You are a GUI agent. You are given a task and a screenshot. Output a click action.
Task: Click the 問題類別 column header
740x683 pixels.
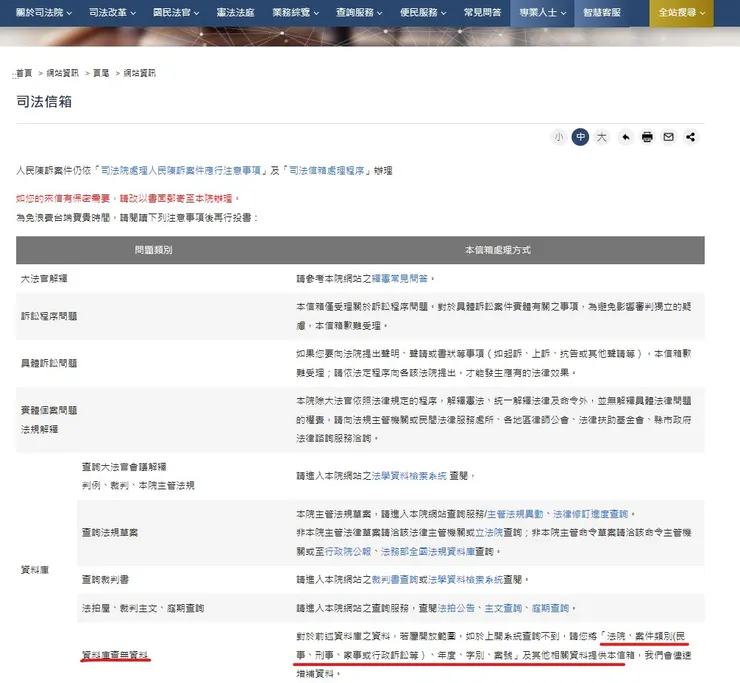coord(153,250)
